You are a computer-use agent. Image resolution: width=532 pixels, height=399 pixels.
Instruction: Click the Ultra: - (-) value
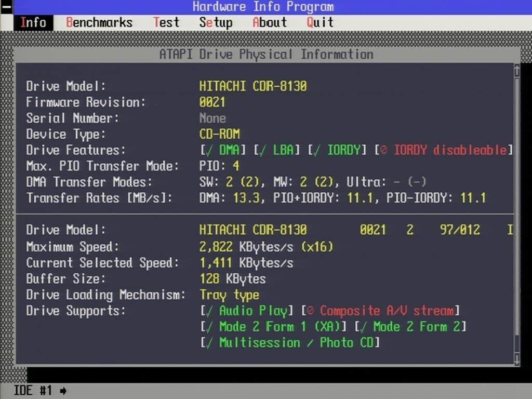(x=387, y=182)
